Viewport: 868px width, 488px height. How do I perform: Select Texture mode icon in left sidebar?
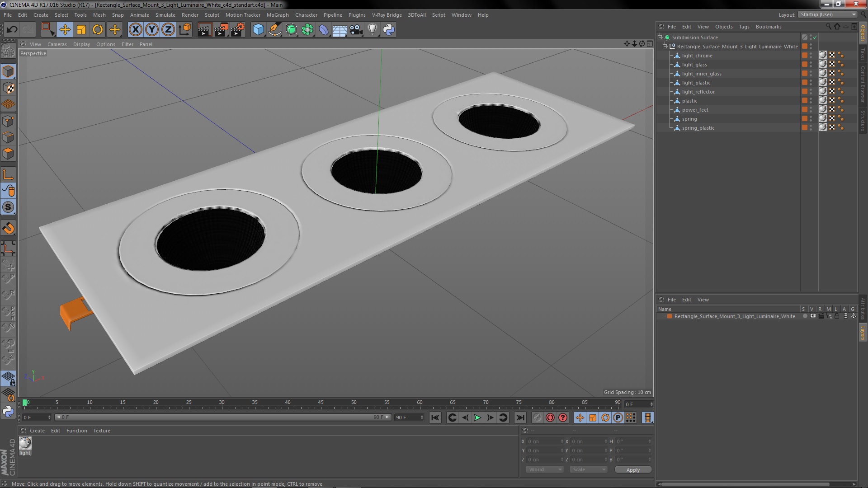8,88
